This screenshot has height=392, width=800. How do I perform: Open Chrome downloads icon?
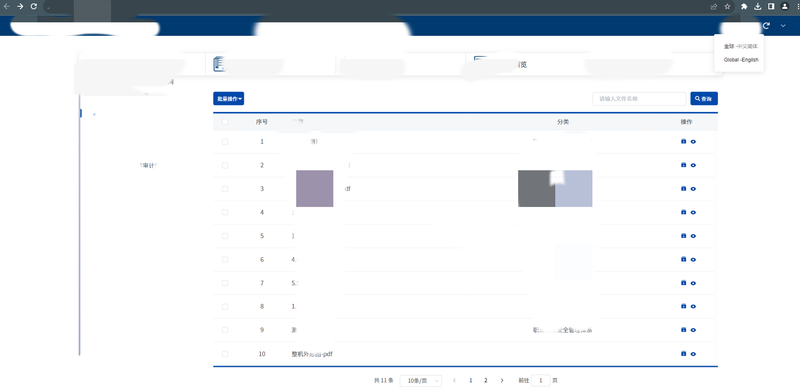coord(758,7)
